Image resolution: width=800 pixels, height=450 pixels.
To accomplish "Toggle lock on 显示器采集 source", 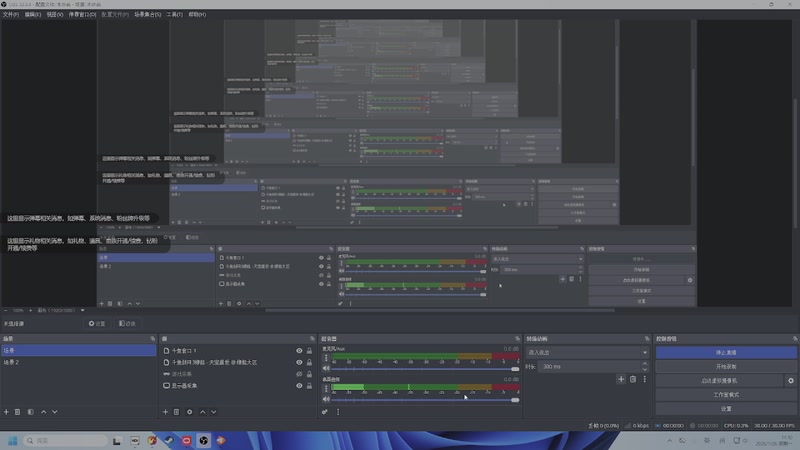I will click(309, 386).
